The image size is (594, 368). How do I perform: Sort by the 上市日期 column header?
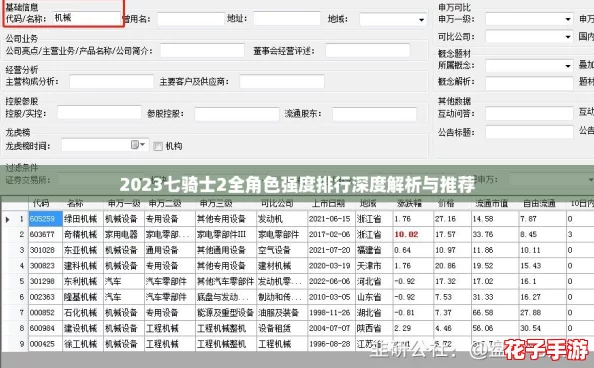328,203
